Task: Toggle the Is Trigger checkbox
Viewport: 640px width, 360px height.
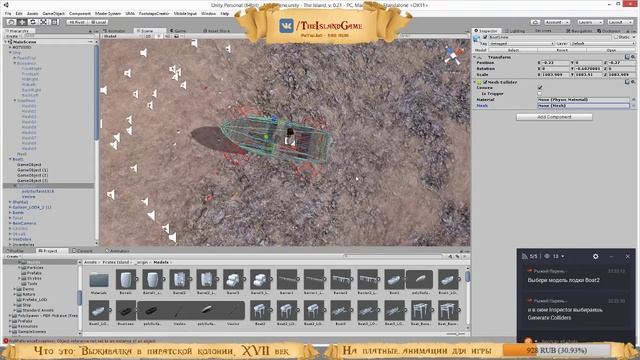Action: tap(540, 93)
